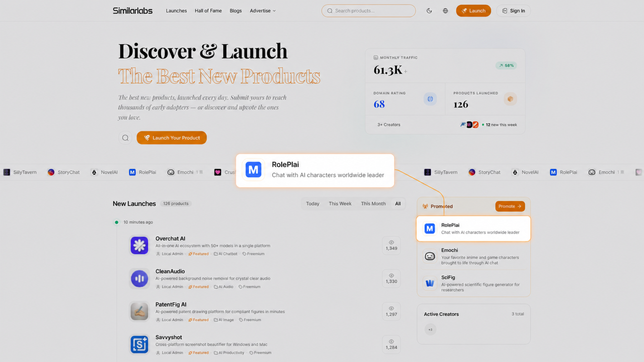Click the Similarlabs logo

coord(132,11)
